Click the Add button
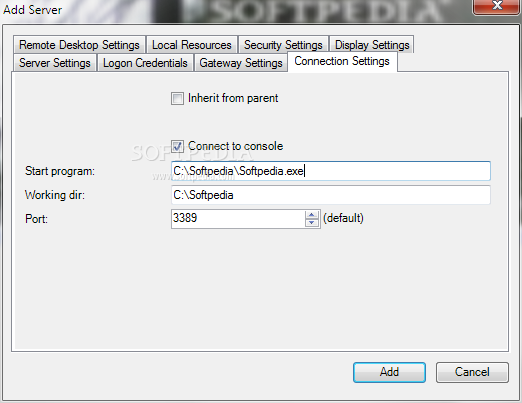 pos(389,372)
